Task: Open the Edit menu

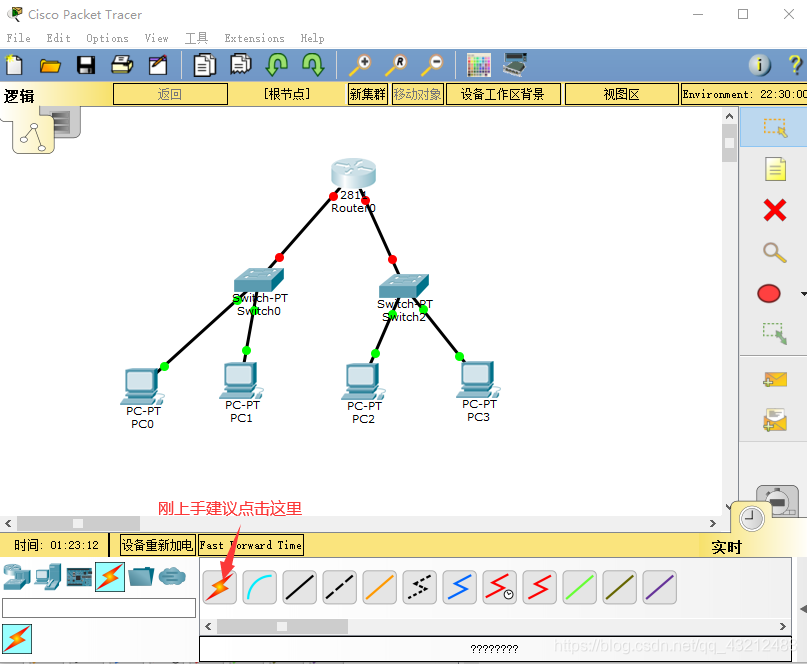Action: point(58,38)
